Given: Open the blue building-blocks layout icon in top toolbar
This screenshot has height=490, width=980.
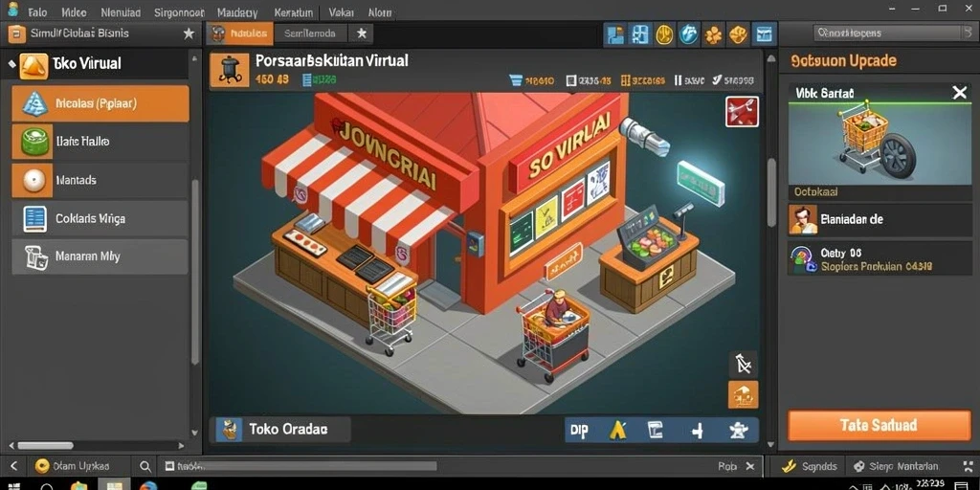Looking at the screenshot, I should 615,33.
